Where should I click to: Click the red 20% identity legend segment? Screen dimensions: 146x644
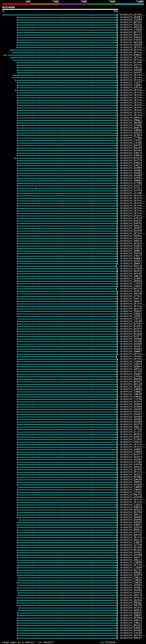tap(16, 4)
